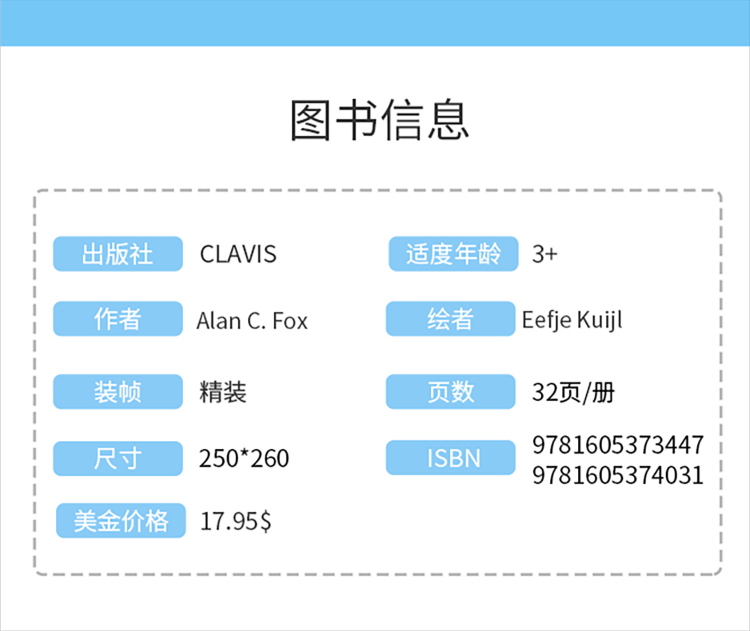Click the 作者 label badge
This screenshot has width=750, height=631.
pyautogui.click(x=118, y=320)
